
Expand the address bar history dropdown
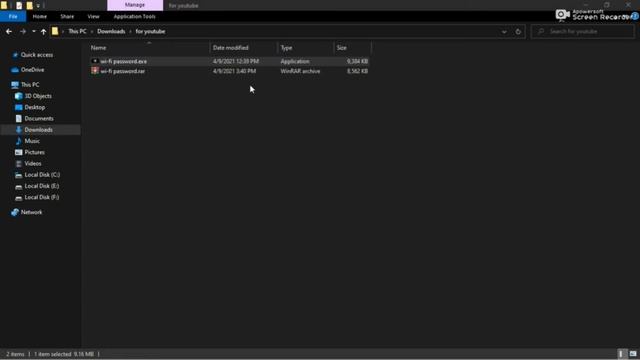504,31
